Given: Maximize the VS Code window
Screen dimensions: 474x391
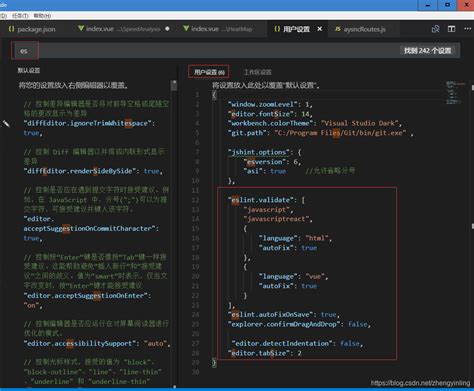Looking at the screenshot, I should click(x=447, y=5).
